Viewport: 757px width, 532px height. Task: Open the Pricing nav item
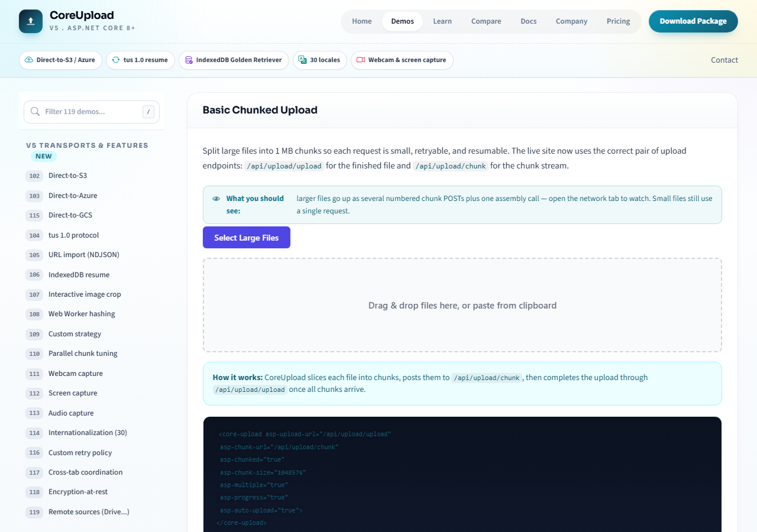coord(618,21)
